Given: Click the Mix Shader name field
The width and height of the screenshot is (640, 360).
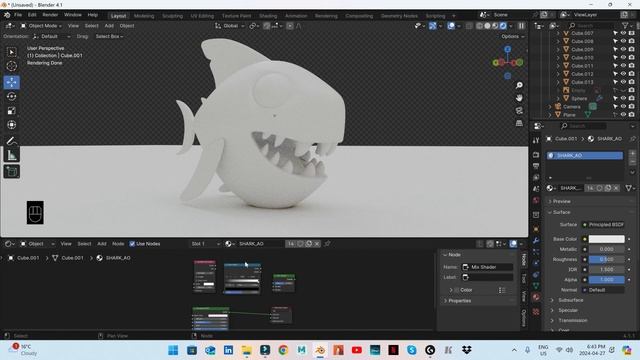Looking at the screenshot, I should (487, 267).
